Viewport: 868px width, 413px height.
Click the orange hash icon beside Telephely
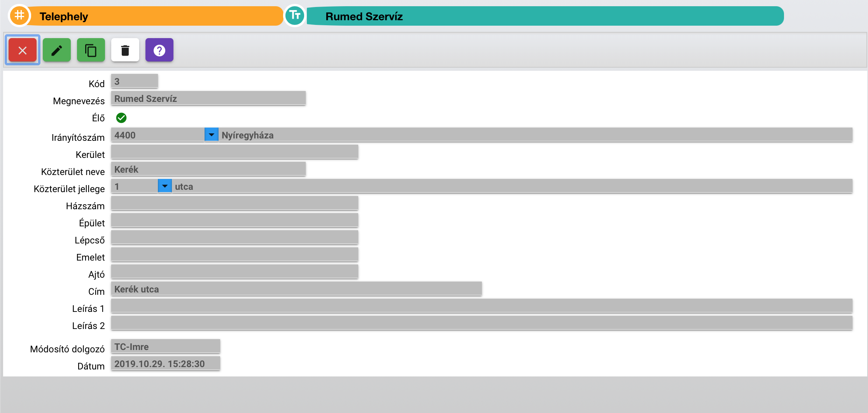(19, 16)
